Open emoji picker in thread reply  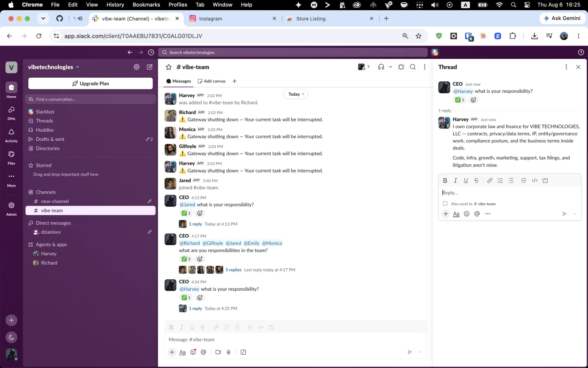click(466, 214)
